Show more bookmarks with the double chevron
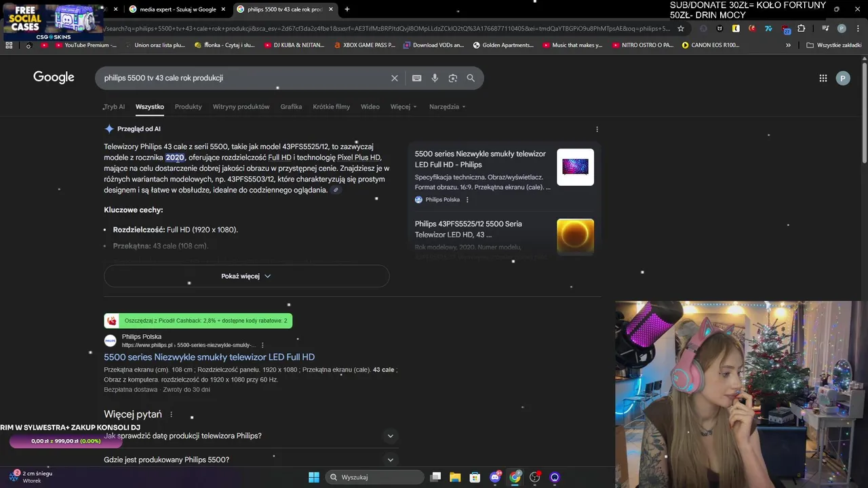868x488 pixels. pos(788,45)
